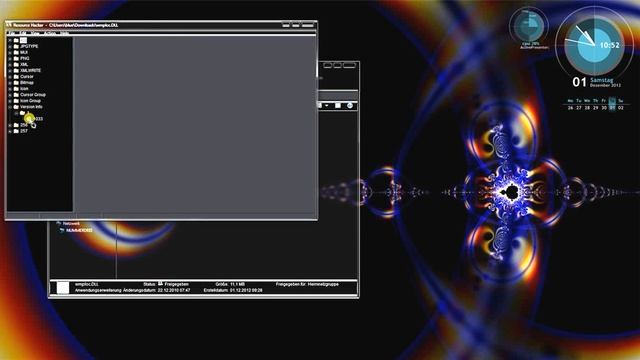640x360 pixels.
Task: Click the XML folder icon
Action: click(16, 64)
